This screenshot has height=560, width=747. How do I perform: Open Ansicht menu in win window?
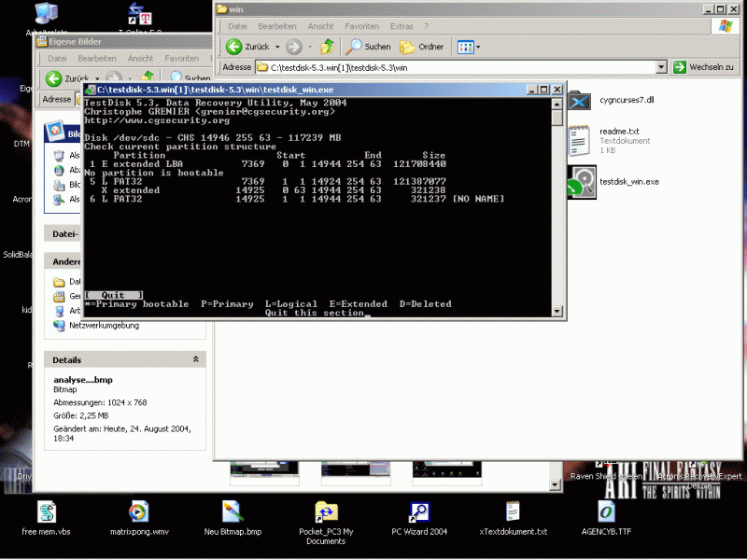[320, 26]
